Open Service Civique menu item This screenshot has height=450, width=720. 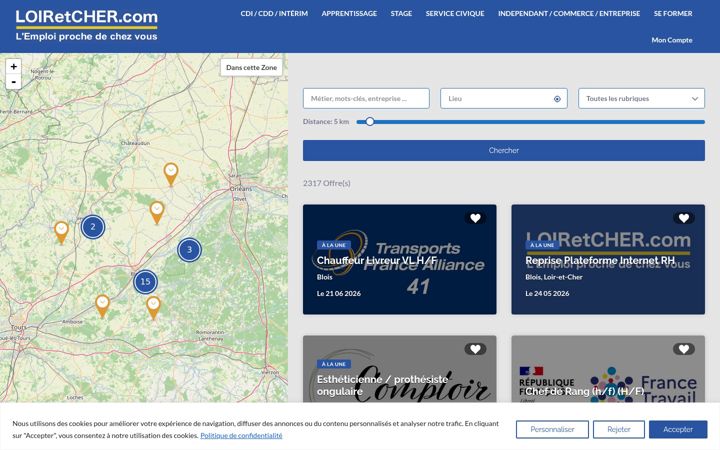click(x=455, y=14)
